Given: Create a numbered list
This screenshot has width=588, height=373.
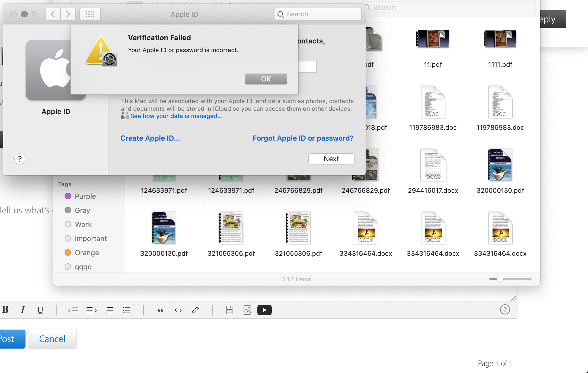Looking at the screenshot, I should [109, 310].
